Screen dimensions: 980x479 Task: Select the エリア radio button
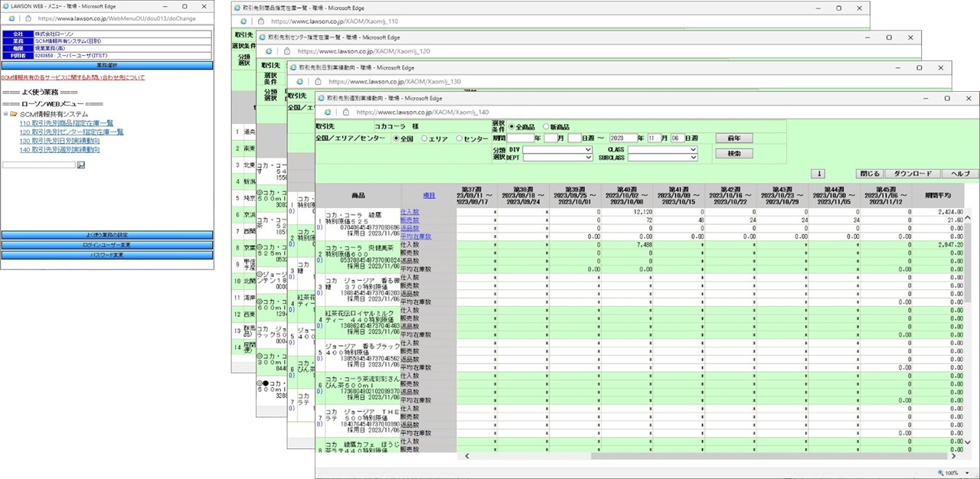pyautogui.click(x=424, y=138)
